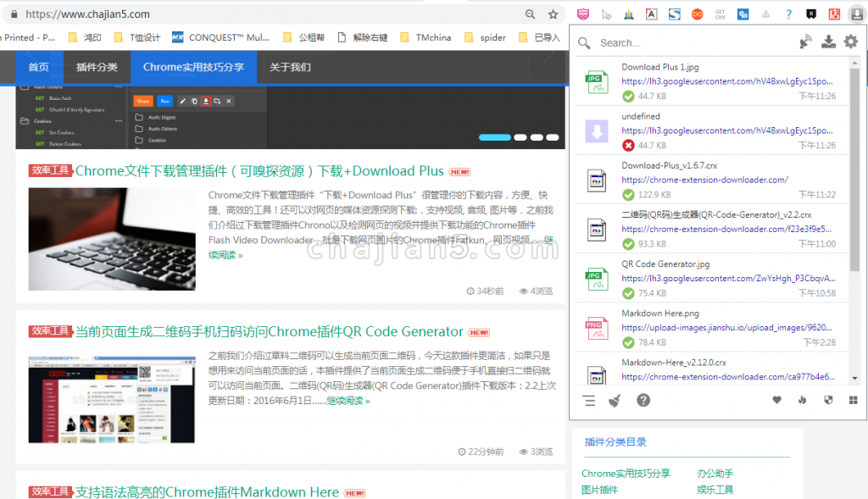868x499 pixels.
Task: Clear the download list with the broom icon
Action: tap(615, 401)
